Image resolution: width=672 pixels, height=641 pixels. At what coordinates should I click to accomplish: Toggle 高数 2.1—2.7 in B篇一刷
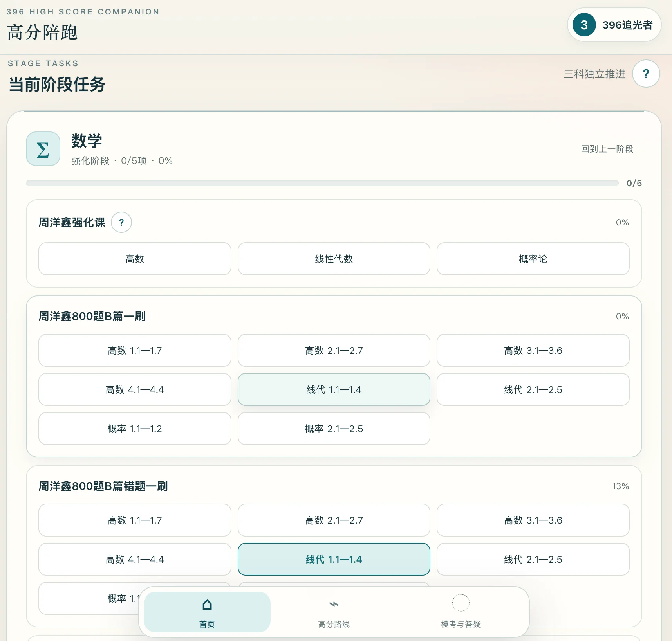[334, 350]
